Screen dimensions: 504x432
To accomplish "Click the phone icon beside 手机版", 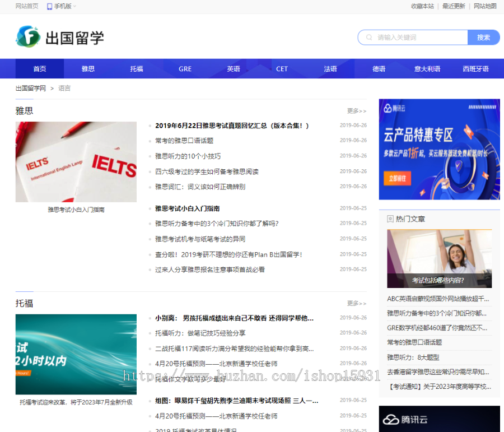I will (x=49, y=6).
